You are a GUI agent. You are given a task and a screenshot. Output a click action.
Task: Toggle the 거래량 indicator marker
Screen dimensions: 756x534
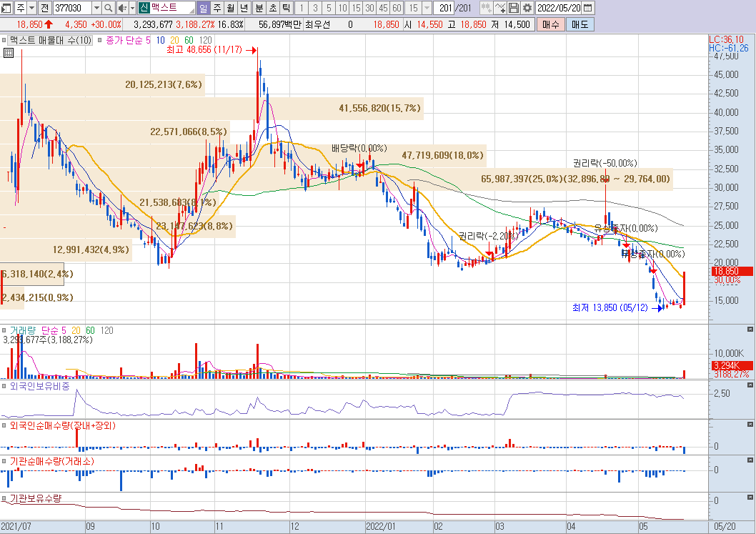[4, 330]
